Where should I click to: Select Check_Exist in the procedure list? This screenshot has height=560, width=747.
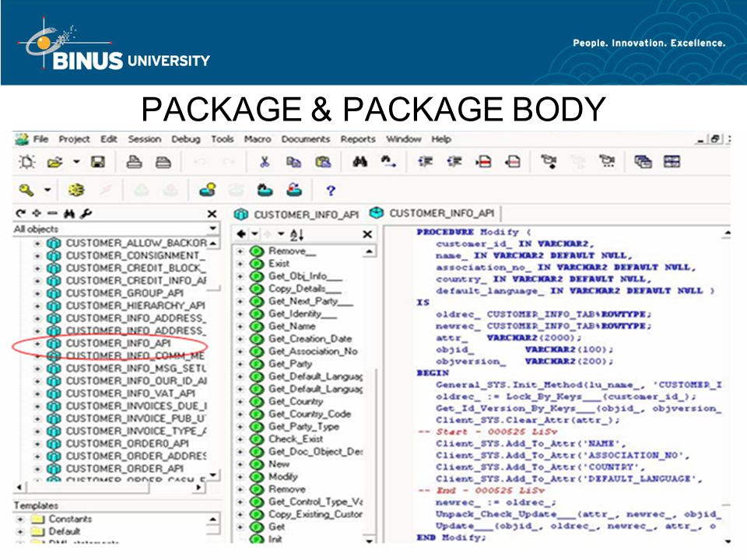(296, 439)
